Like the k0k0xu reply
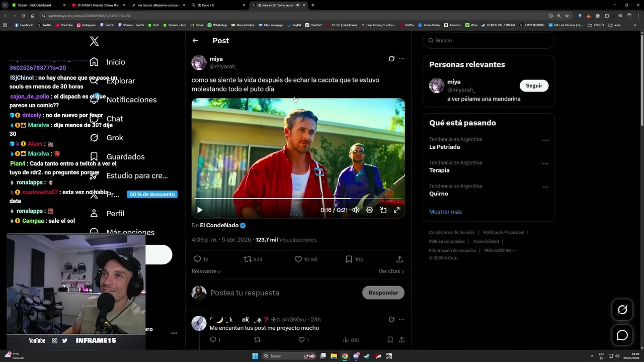The height and width of the screenshot is (362, 644). [x=303, y=340]
